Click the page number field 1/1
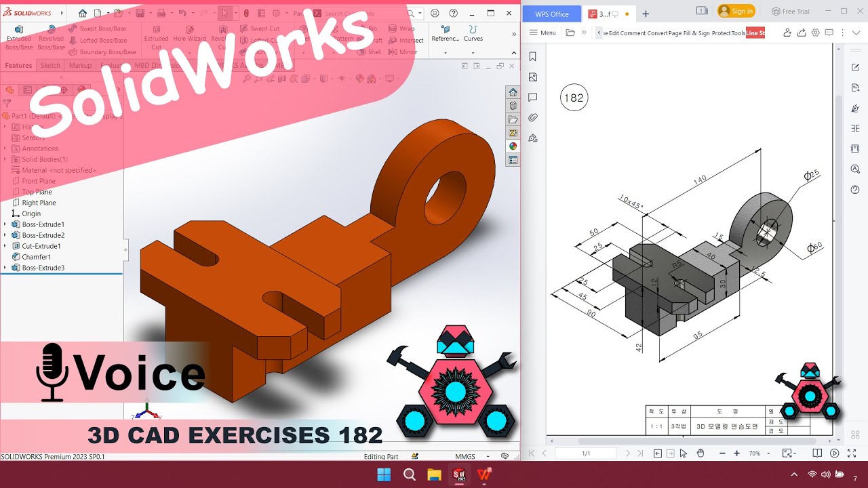Viewport: 868px width, 488px height. click(586, 453)
